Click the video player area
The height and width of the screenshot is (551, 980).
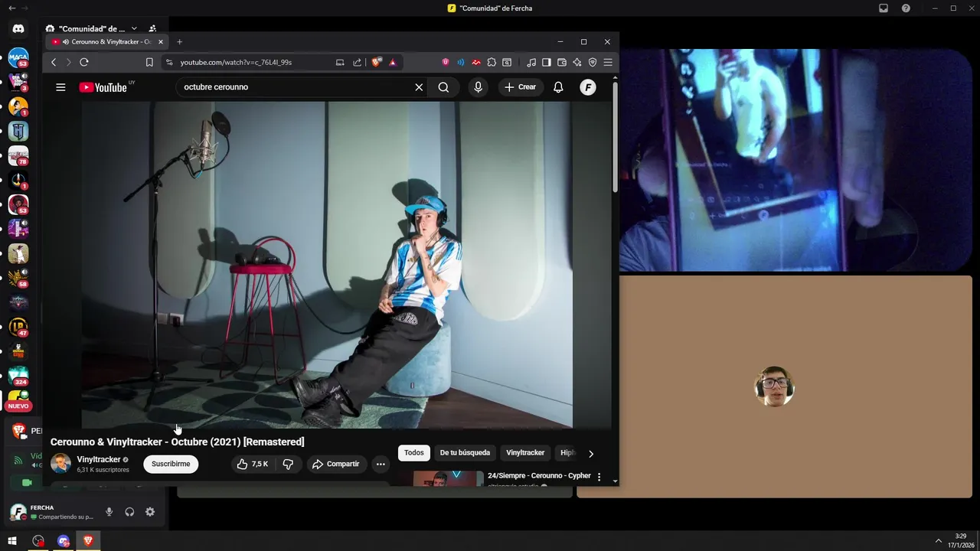pos(327,265)
